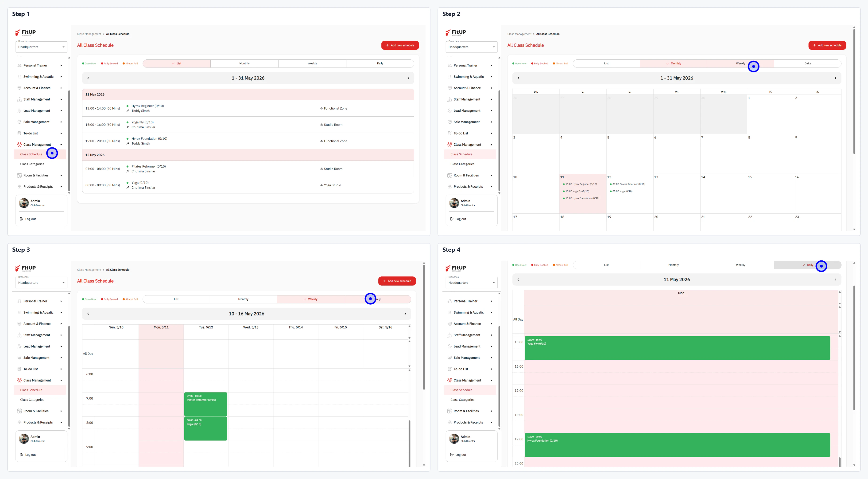Open the Branches Headquarters dropdown in Step 2

[471, 47]
